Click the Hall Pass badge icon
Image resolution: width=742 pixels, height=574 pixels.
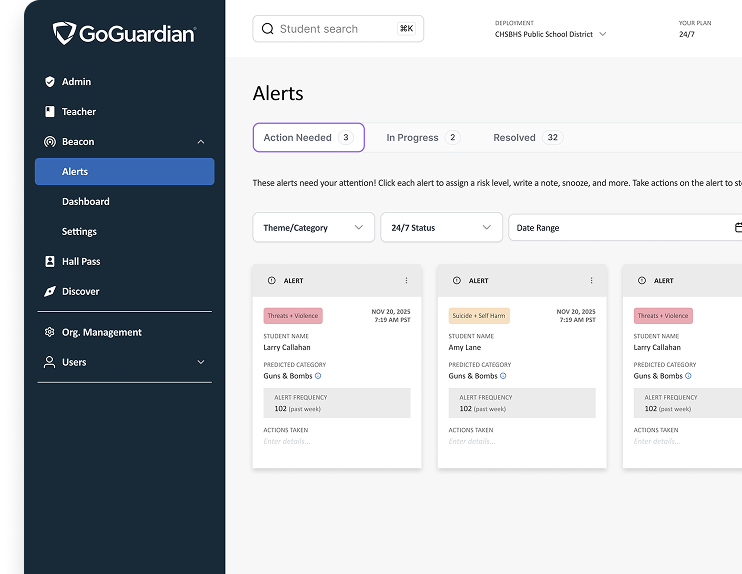[x=50, y=261]
